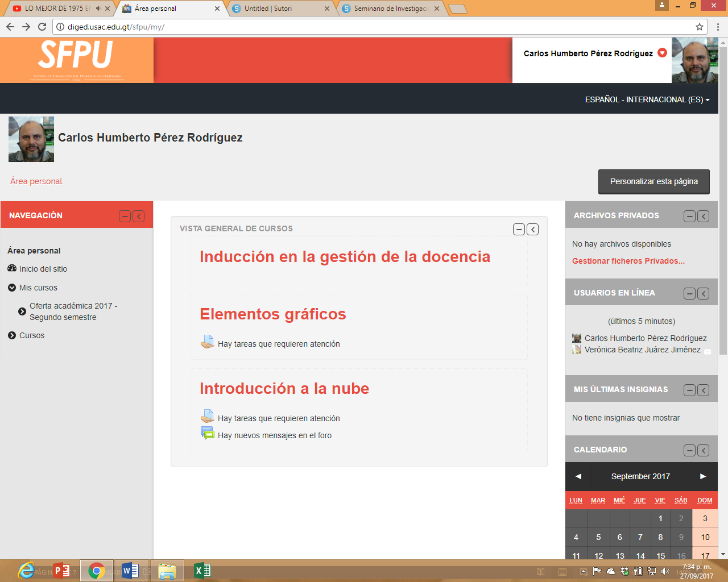Expand Mis cursos in the navigation tree
This screenshot has height=582, width=728.
click(x=12, y=288)
